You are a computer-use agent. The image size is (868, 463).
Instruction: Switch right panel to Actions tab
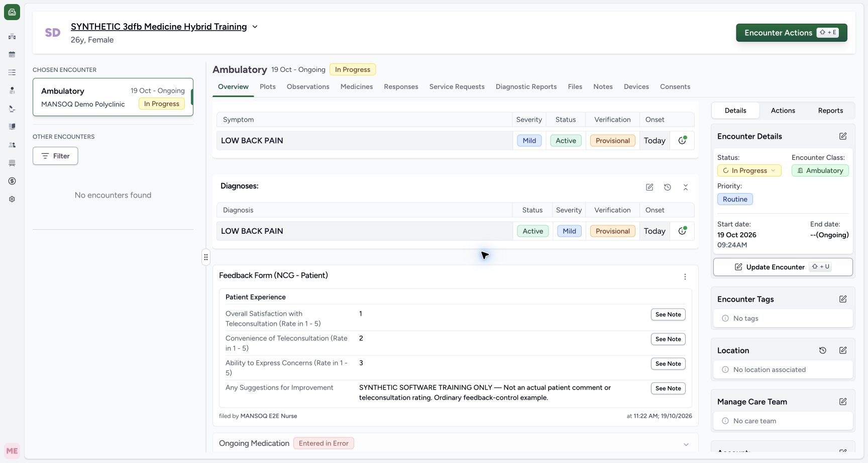pyautogui.click(x=783, y=111)
